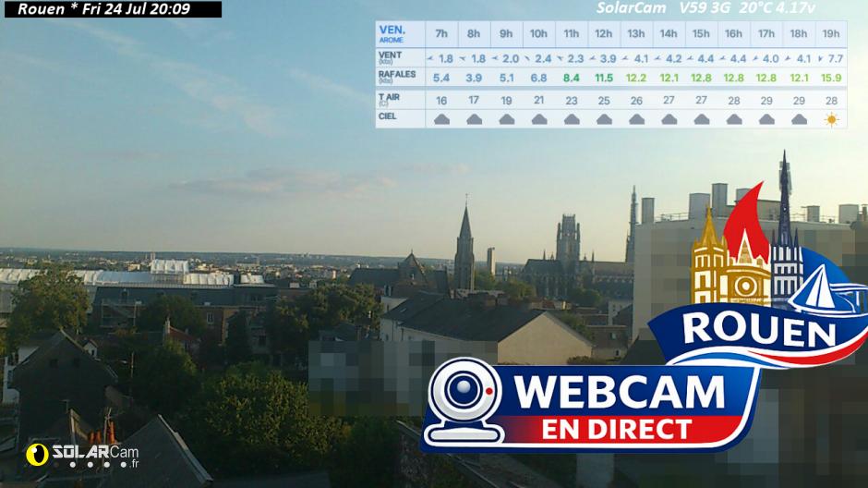Click the air temperature 26 at 13h
The width and height of the screenshot is (868, 488).
636,100
